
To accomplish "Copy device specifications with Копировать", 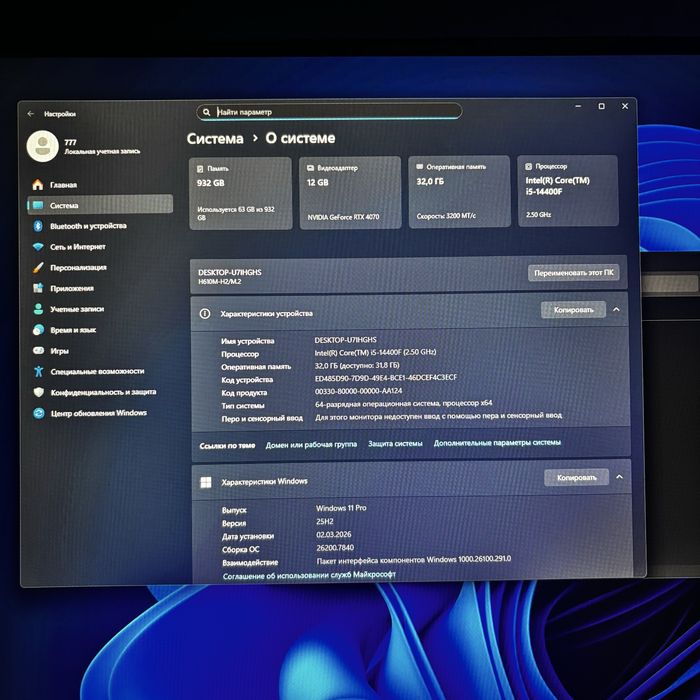I will (573, 310).
